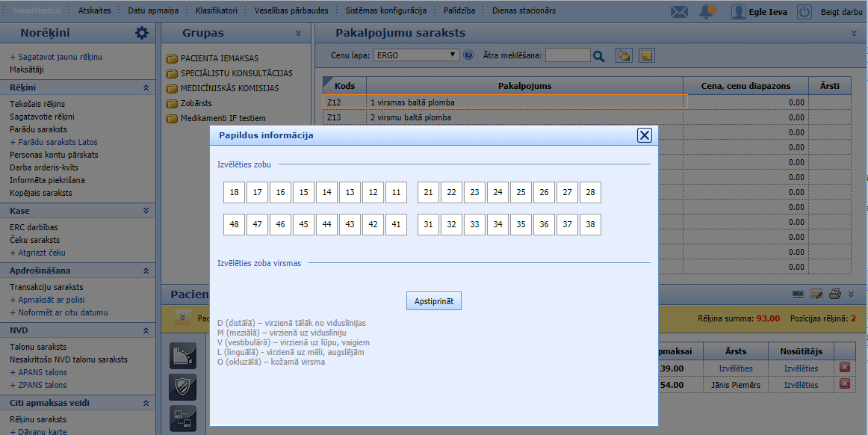
Task: Open the Klasifikatori menu
Action: [217, 11]
